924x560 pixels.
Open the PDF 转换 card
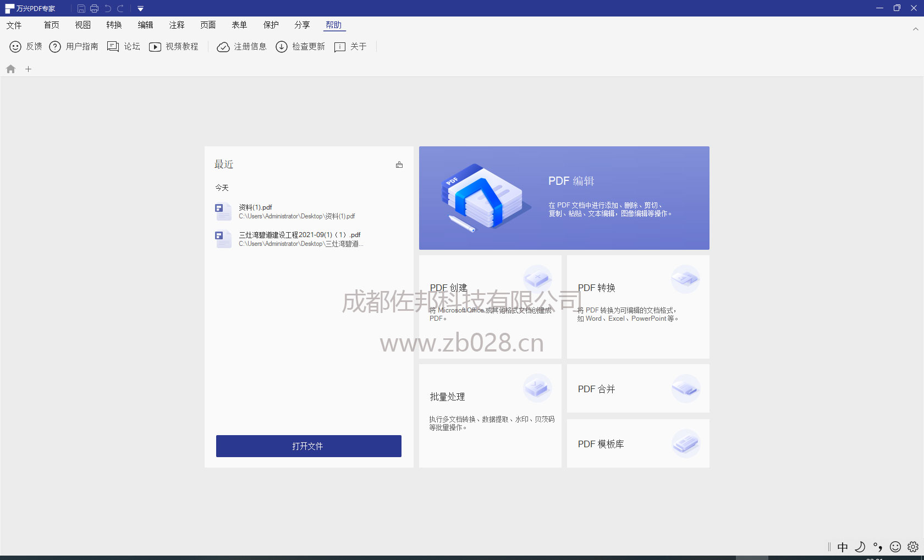(638, 307)
